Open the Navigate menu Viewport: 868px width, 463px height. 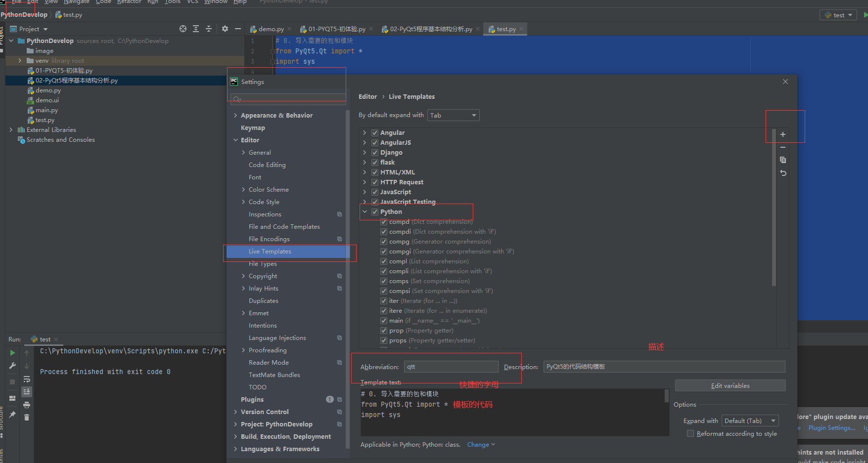point(77,2)
